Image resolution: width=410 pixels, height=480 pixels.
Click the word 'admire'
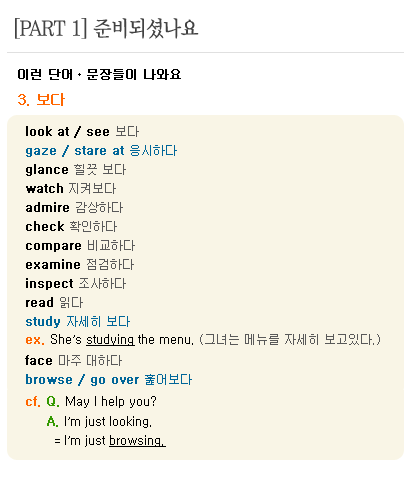point(48,208)
